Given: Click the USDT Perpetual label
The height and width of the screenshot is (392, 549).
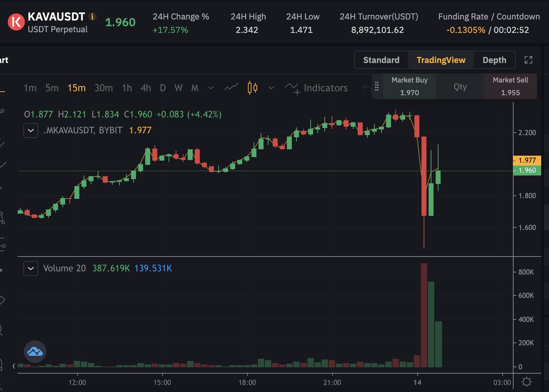Looking at the screenshot, I should [x=57, y=29].
